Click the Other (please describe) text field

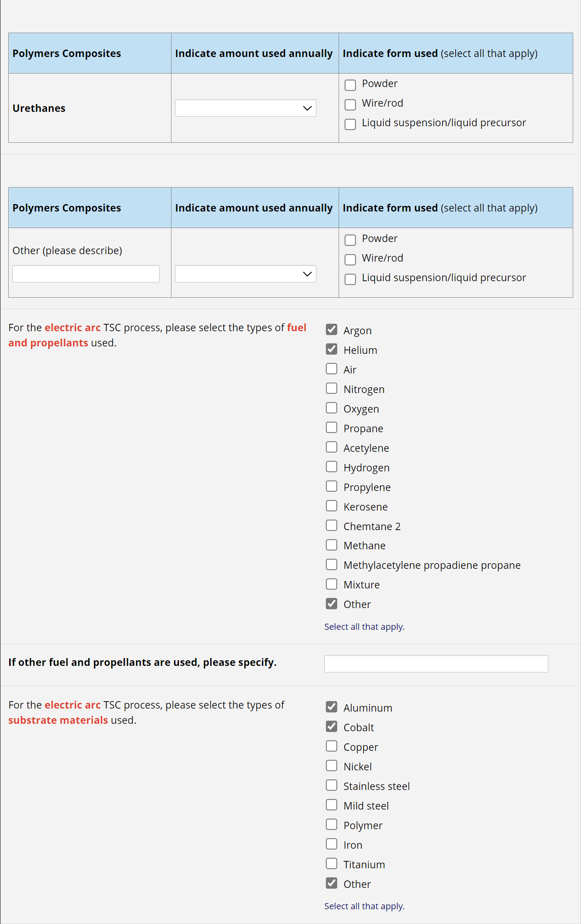point(86,274)
